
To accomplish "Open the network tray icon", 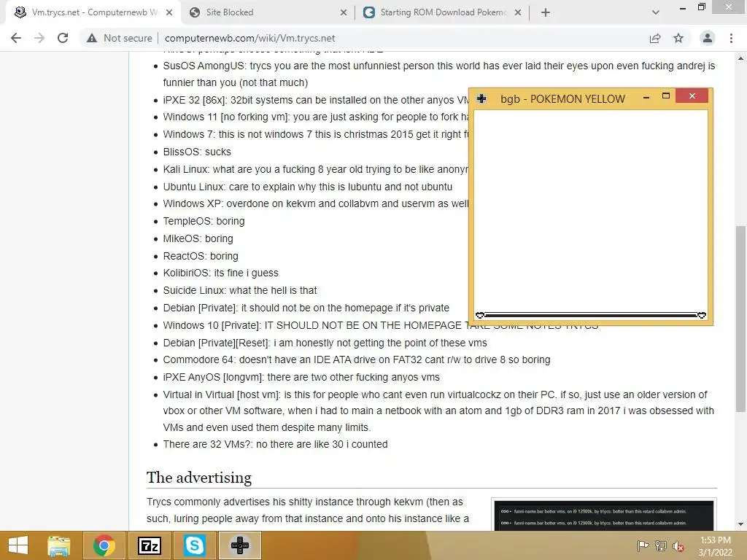I will coord(661,545).
